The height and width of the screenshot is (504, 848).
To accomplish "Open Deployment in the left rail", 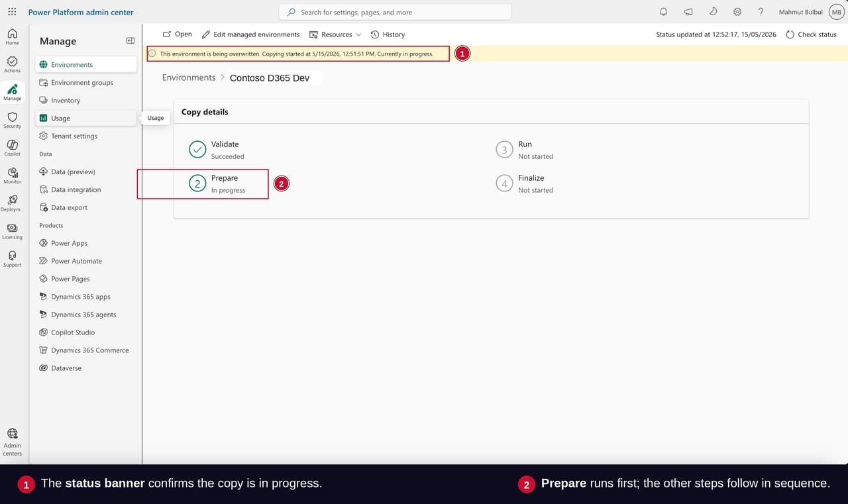I will point(12,204).
